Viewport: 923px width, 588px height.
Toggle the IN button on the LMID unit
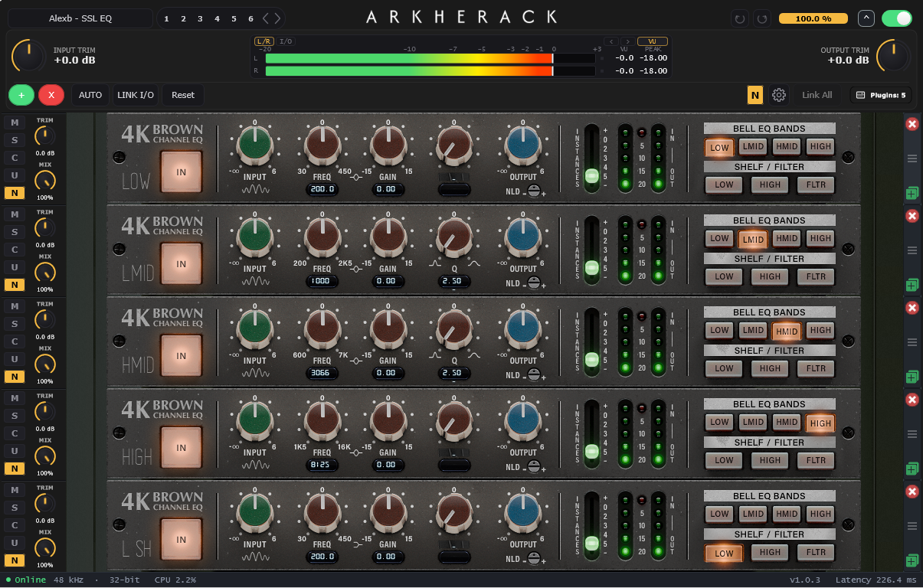(181, 264)
